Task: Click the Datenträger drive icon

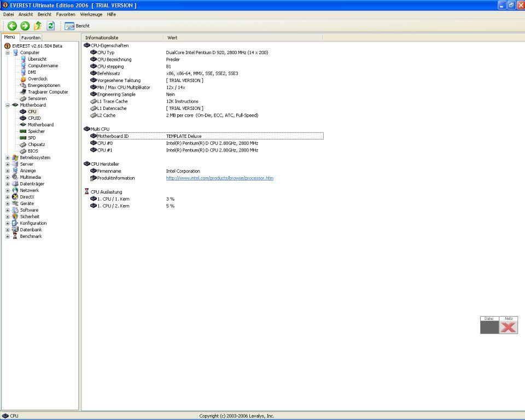Action: (15, 184)
